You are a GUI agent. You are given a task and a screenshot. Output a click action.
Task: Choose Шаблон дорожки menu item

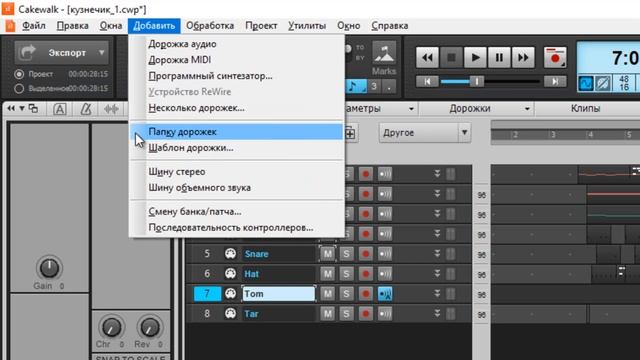coord(237,148)
